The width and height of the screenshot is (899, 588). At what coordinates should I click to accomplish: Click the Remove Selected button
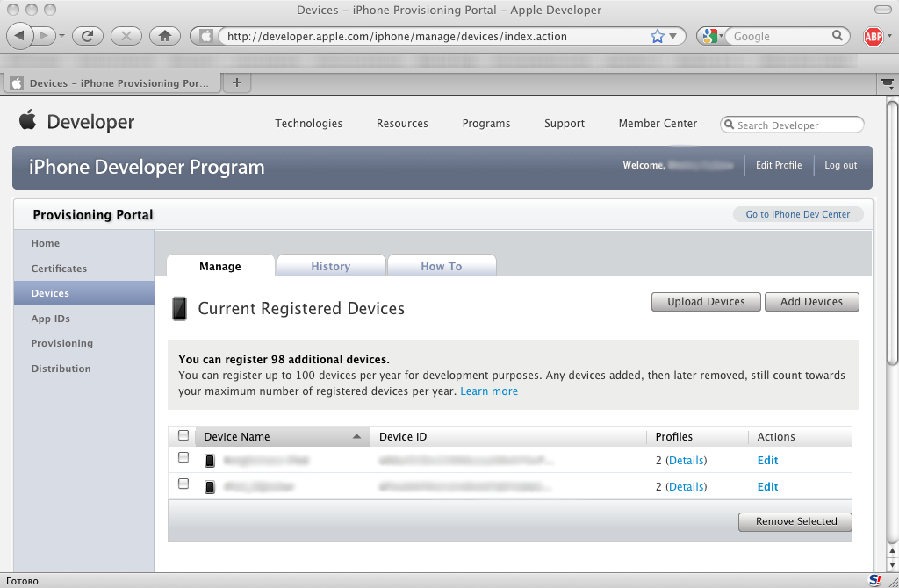[795, 521]
